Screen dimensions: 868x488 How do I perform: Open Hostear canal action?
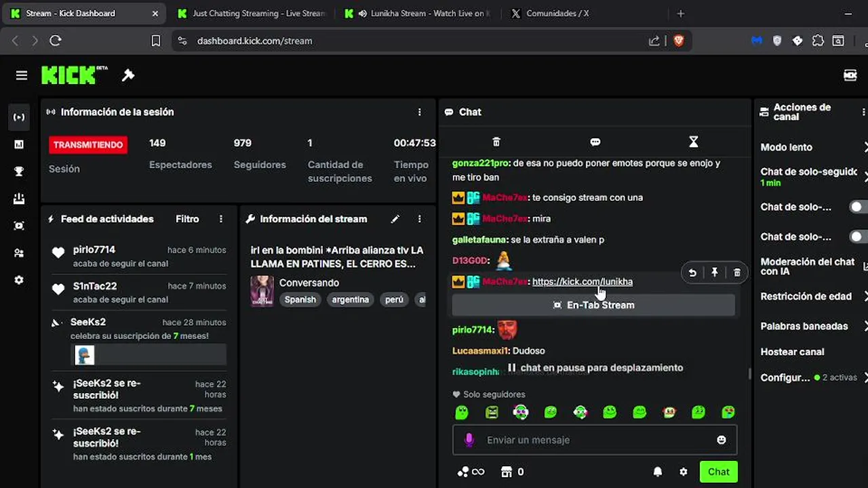(x=793, y=352)
